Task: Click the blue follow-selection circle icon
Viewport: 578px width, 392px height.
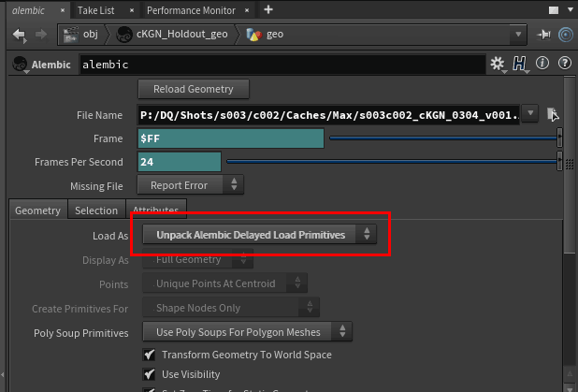Action: [x=566, y=35]
